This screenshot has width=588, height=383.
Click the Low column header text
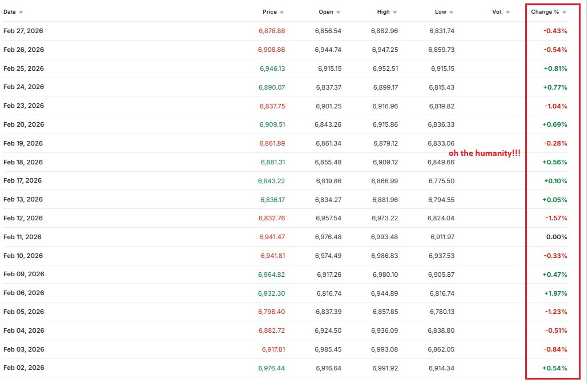click(x=440, y=12)
